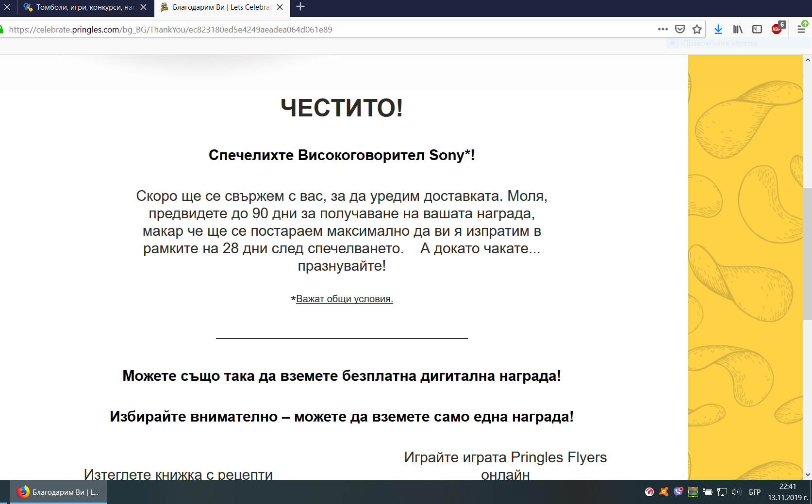Open Avast antivirus tray icon
This screenshot has width=812, height=504.
click(663, 492)
